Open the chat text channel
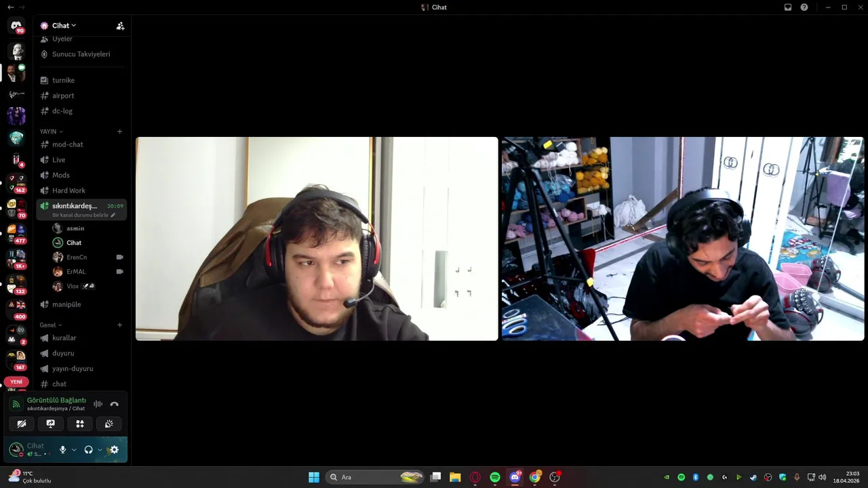 pyautogui.click(x=81, y=384)
